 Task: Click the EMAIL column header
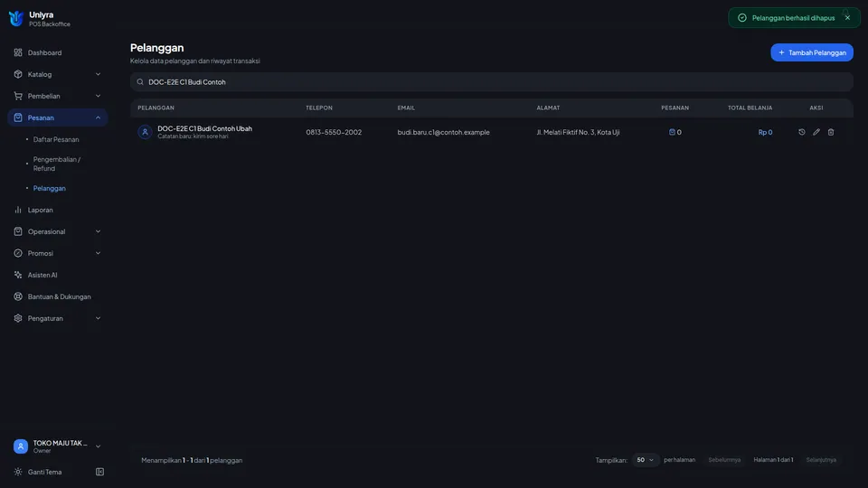click(406, 108)
